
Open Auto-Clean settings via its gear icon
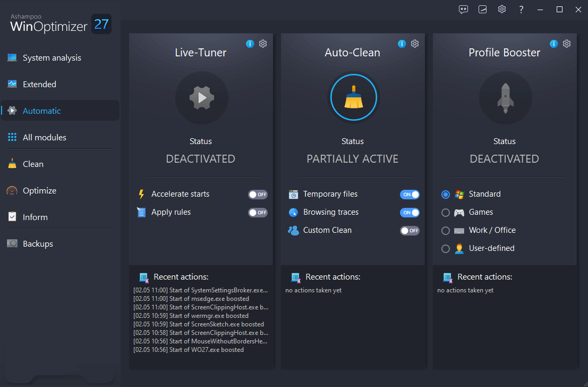click(415, 44)
